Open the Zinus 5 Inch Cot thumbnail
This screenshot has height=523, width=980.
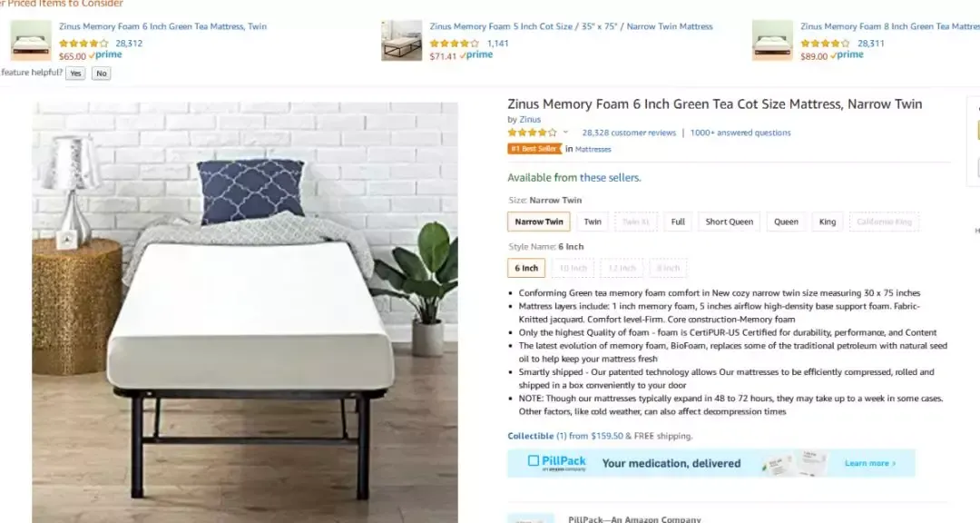point(402,40)
